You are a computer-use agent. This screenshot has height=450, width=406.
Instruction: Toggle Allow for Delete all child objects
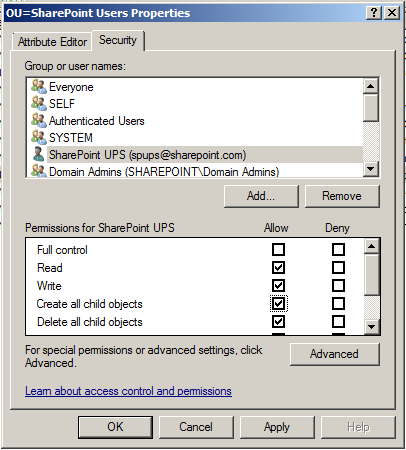278,322
